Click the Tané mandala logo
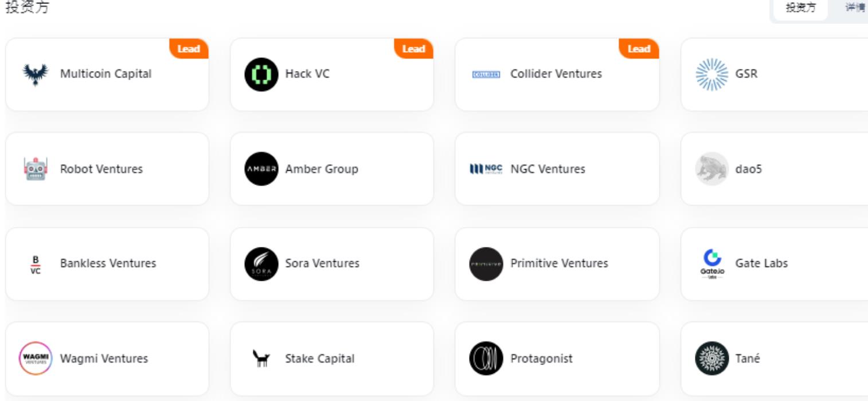 pos(711,359)
